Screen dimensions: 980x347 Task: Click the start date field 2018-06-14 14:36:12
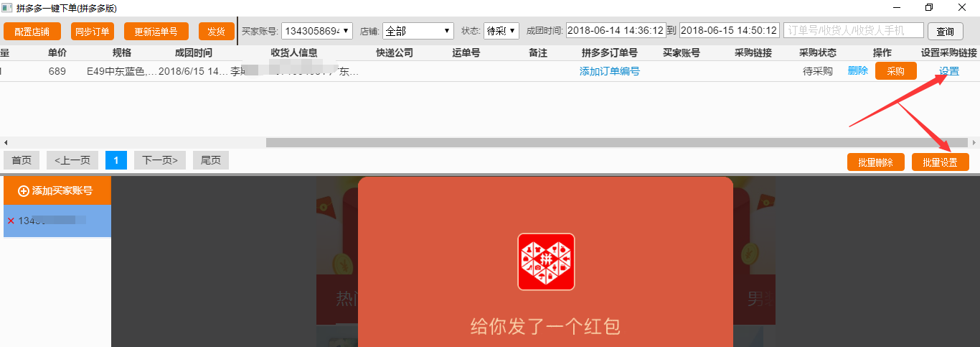(616, 31)
